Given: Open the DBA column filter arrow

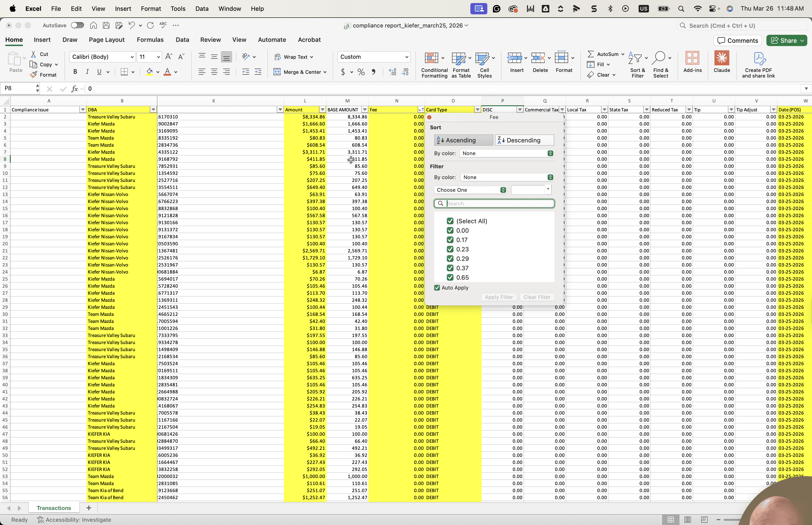Looking at the screenshot, I should 153,110.
